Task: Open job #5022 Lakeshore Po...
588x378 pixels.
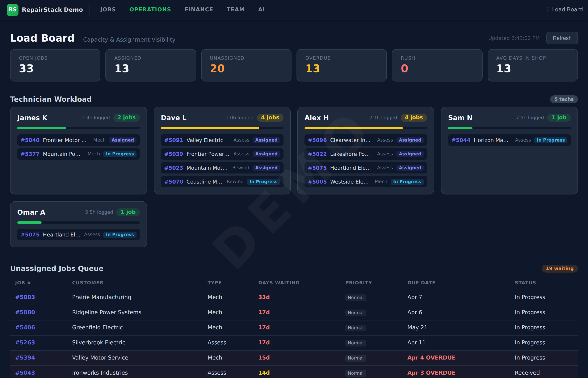Action: tap(366, 154)
